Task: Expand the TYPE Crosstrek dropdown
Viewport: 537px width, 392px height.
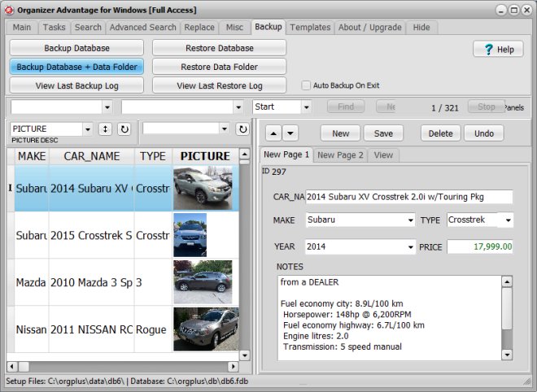Action: click(509, 220)
